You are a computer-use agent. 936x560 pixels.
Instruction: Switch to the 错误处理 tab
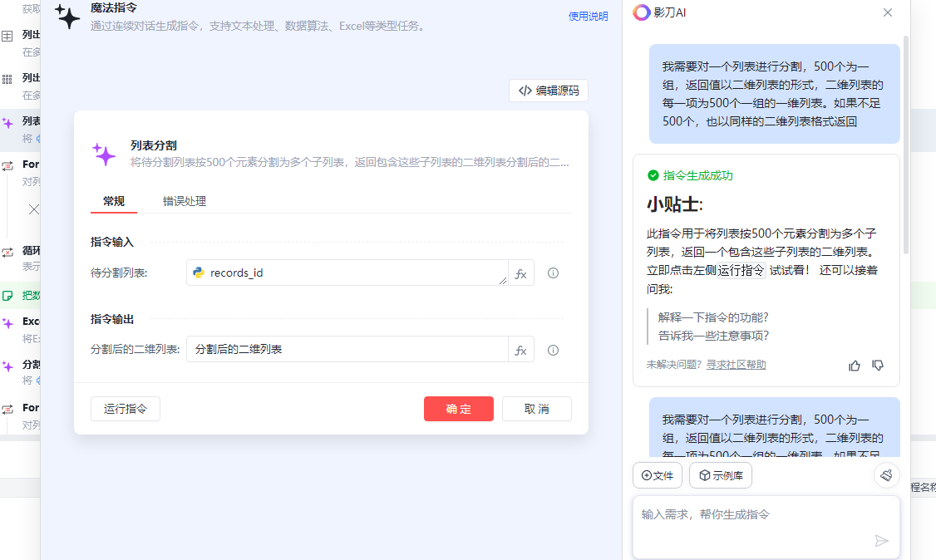(185, 201)
